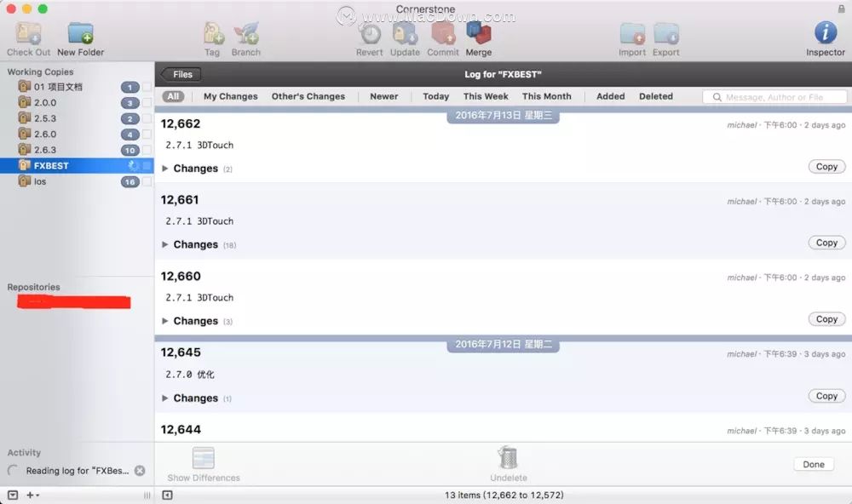Filter log by Added

click(610, 96)
